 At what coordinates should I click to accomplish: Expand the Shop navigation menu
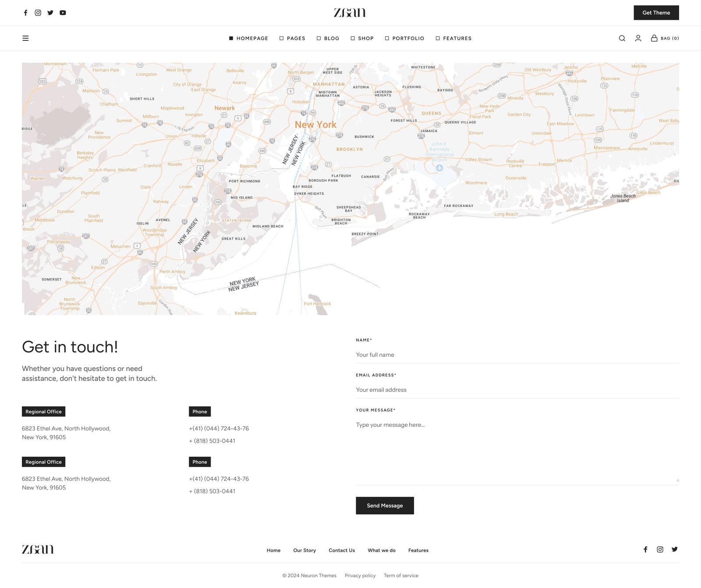(x=362, y=39)
